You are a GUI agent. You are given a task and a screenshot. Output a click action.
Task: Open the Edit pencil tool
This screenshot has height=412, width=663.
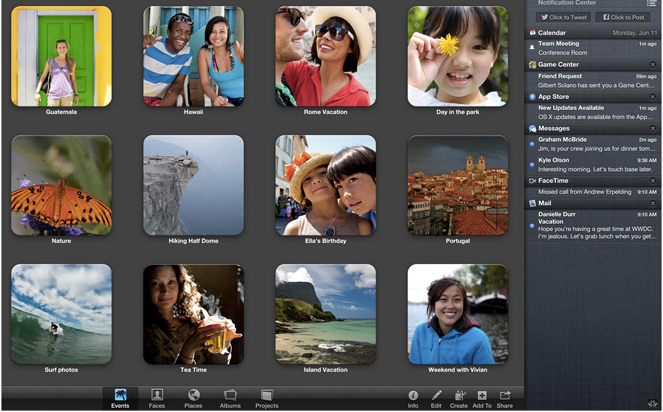click(x=436, y=398)
